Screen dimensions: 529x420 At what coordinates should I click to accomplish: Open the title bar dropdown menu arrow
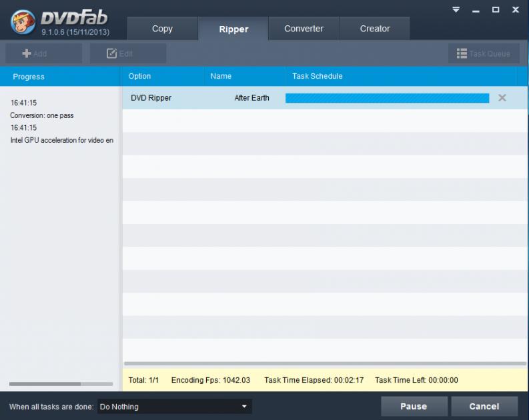456,10
